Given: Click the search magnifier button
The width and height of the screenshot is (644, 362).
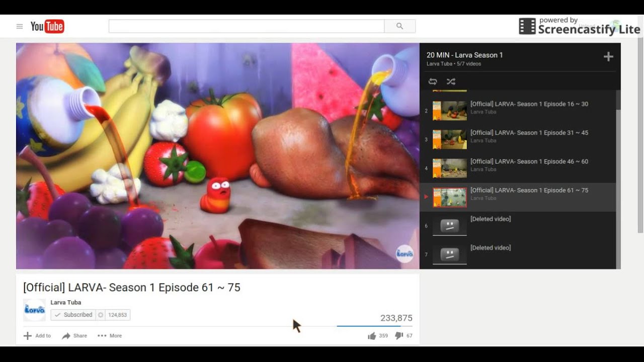Looking at the screenshot, I should click(399, 26).
